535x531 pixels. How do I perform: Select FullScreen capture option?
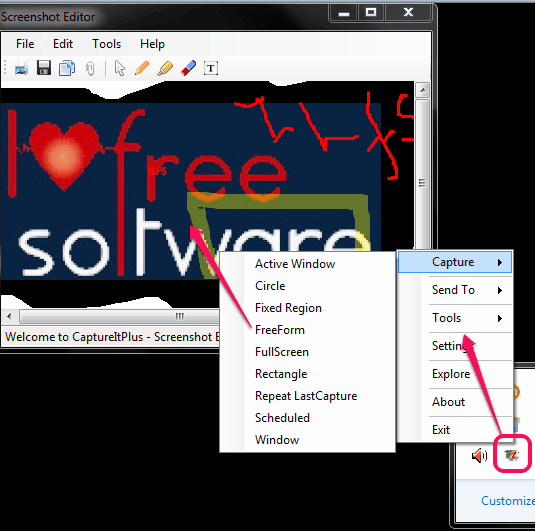click(x=307, y=352)
